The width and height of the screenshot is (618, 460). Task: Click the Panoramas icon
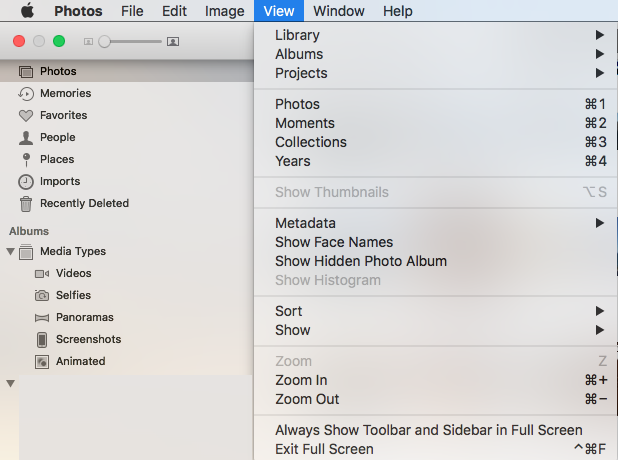point(42,318)
